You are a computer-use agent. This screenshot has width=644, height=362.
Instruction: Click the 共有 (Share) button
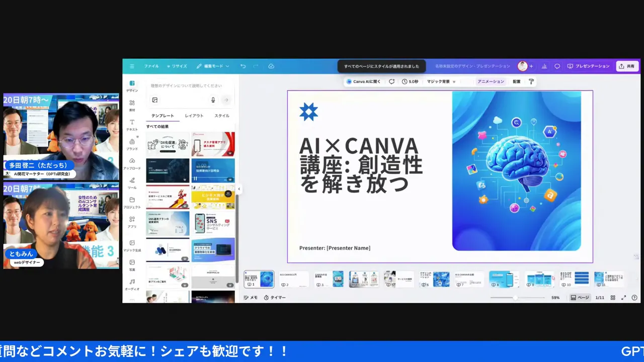click(x=627, y=66)
